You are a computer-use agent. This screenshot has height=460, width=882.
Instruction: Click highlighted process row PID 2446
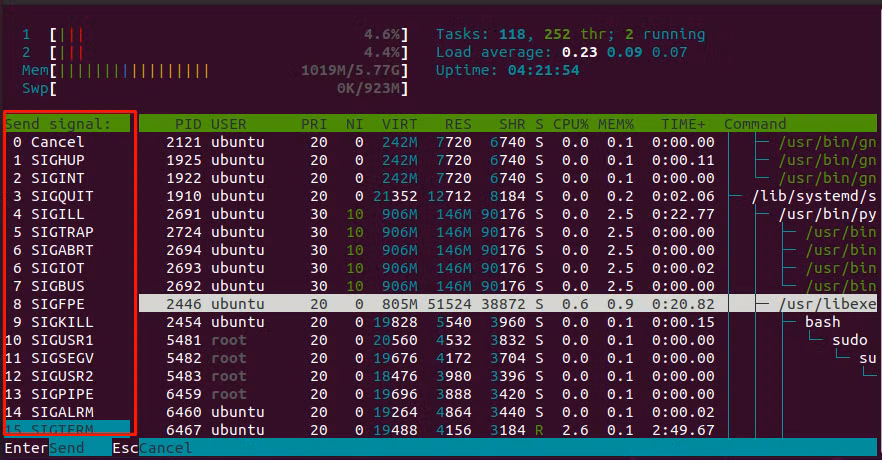coord(508,304)
